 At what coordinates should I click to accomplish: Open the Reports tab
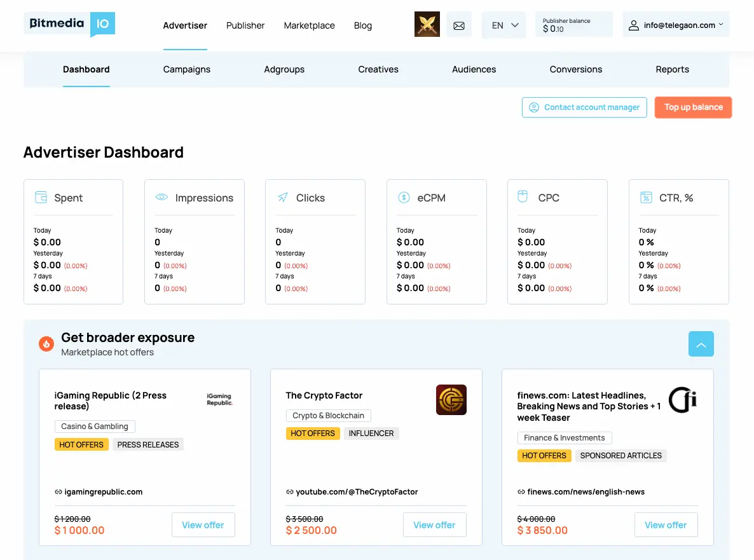672,69
